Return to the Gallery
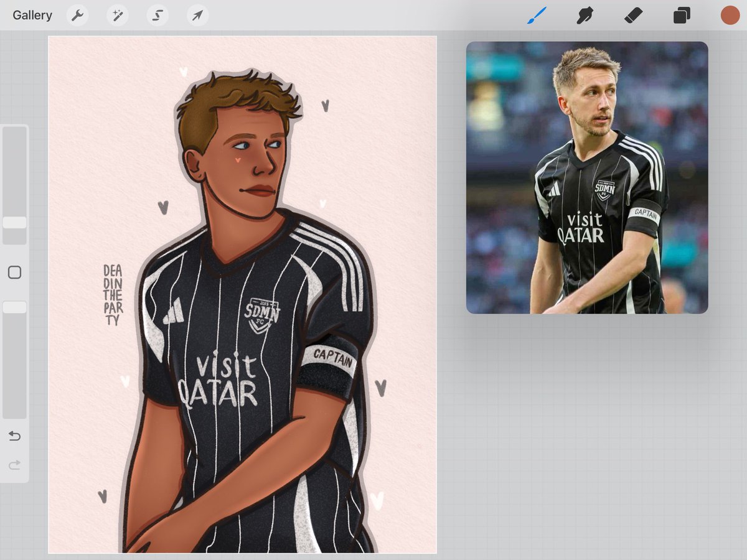 (32, 16)
